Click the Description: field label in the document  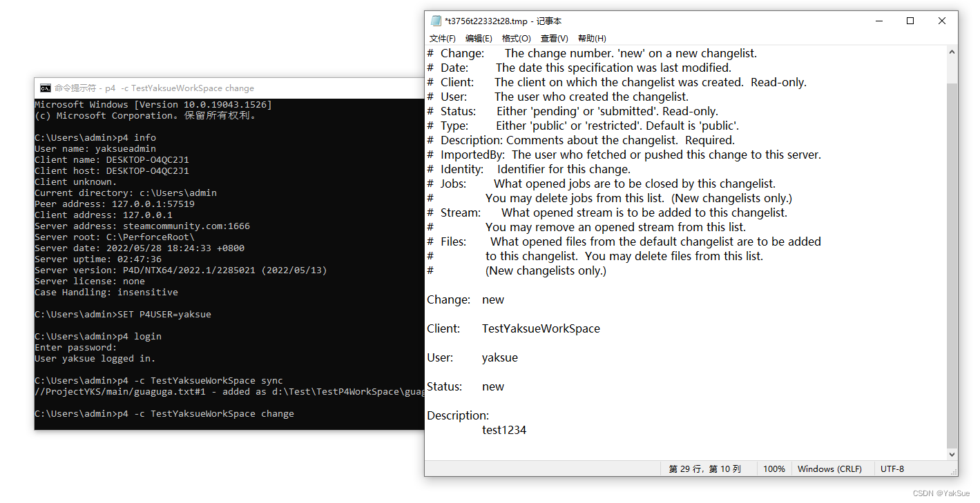pyautogui.click(x=457, y=415)
